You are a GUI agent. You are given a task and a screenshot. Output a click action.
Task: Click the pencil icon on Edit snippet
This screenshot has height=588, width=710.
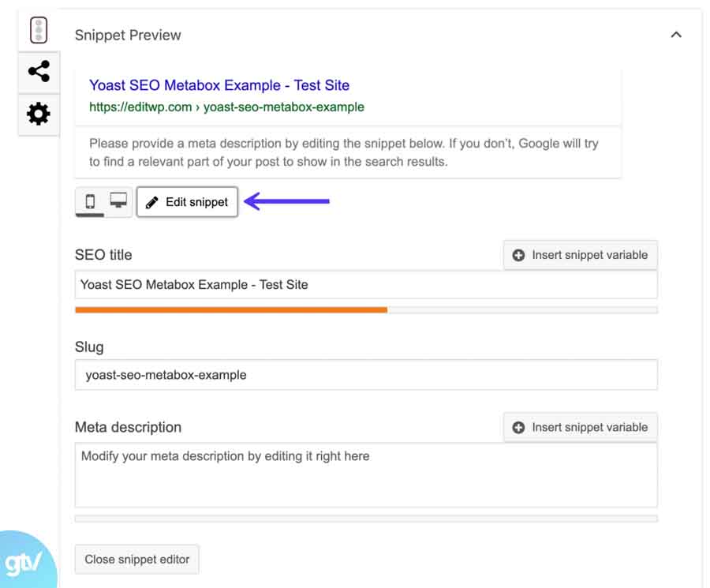152,203
